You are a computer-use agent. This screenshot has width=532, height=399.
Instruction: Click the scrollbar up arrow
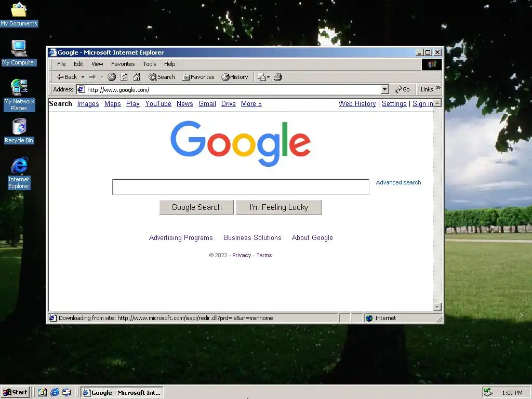437,103
